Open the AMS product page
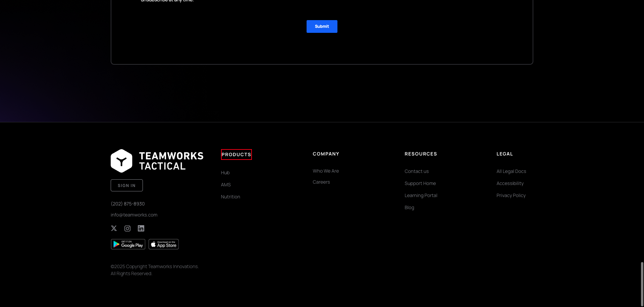Image resolution: width=644 pixels, height=307 pixels. 226,184
